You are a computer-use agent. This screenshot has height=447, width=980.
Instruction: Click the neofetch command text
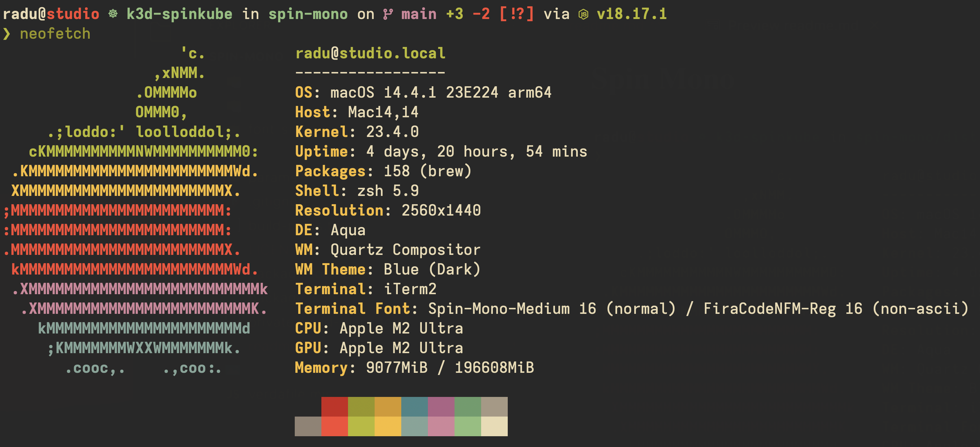click(x=55, y=34)
